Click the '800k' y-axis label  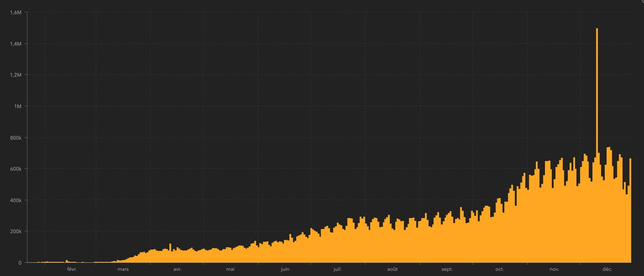click(x=16, y=138)
